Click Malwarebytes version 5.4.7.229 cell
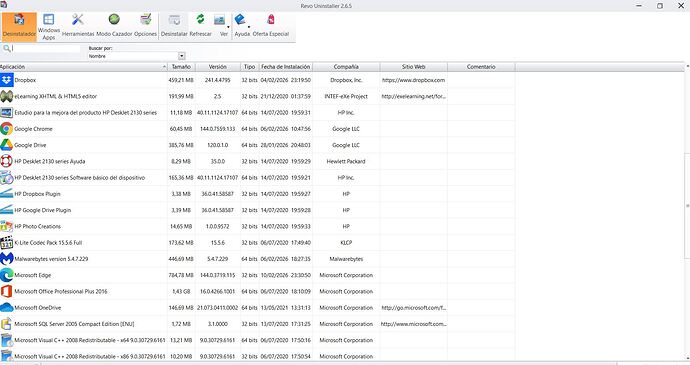 [217, 259]
